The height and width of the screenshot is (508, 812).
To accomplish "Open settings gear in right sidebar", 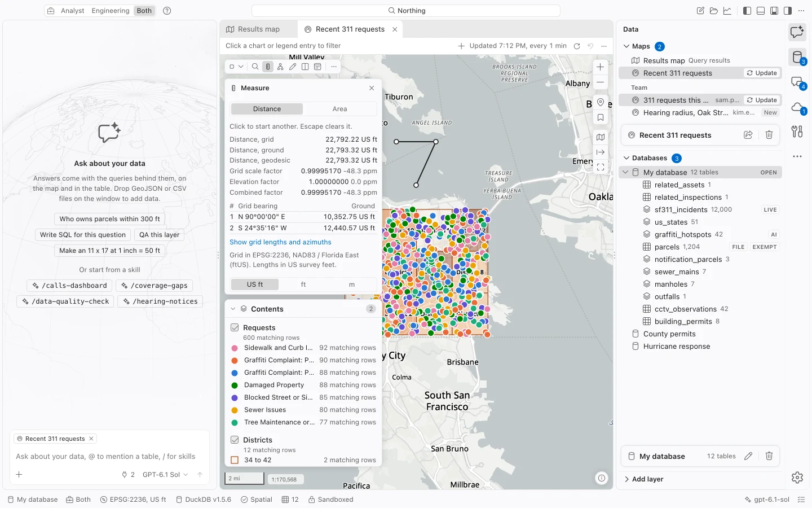I will (x=797, y=478).
